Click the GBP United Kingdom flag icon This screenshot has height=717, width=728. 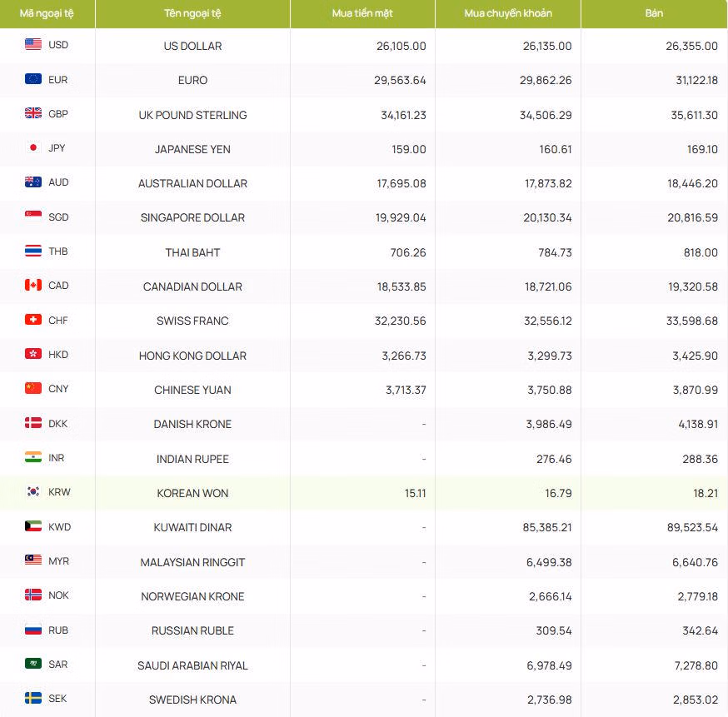33,113
